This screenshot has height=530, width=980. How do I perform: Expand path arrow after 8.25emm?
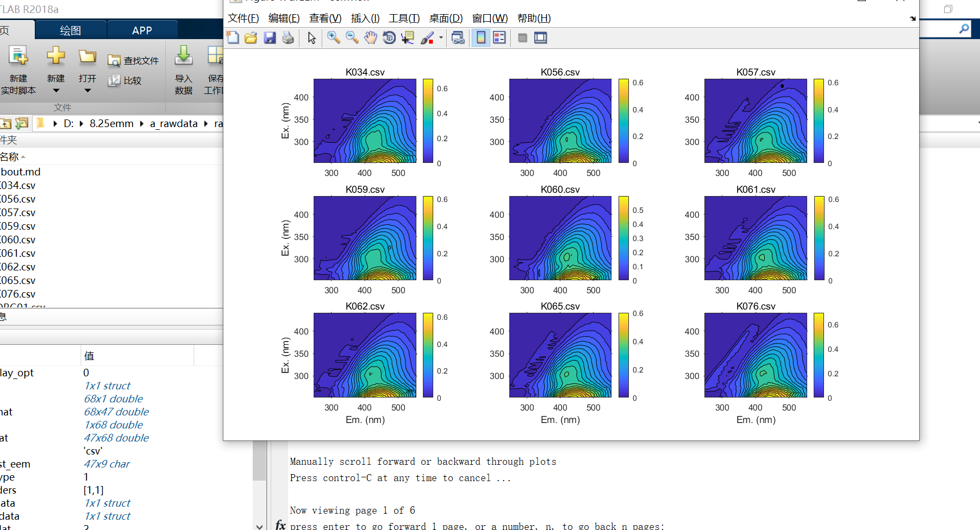click(141, 124)
